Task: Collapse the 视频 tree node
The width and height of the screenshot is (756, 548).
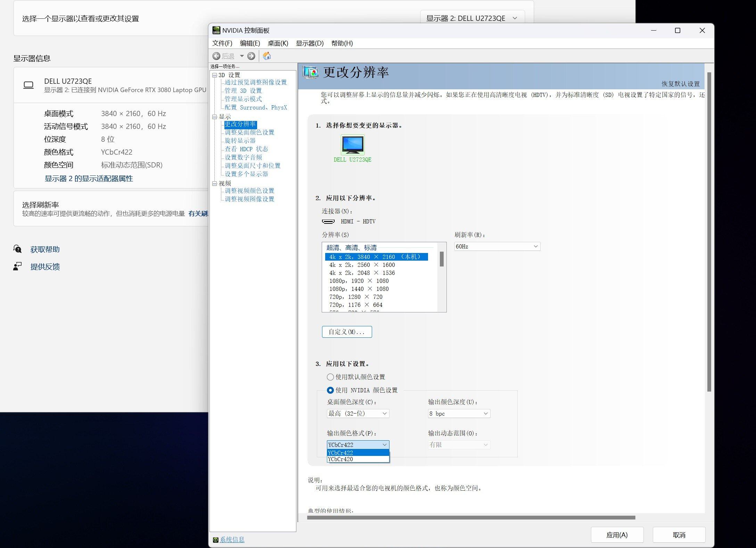Action: pyautogui.click(x=214, y=183)
